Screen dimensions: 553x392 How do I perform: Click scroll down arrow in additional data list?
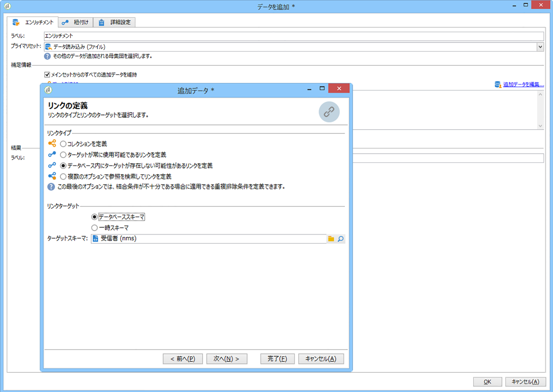540,126
